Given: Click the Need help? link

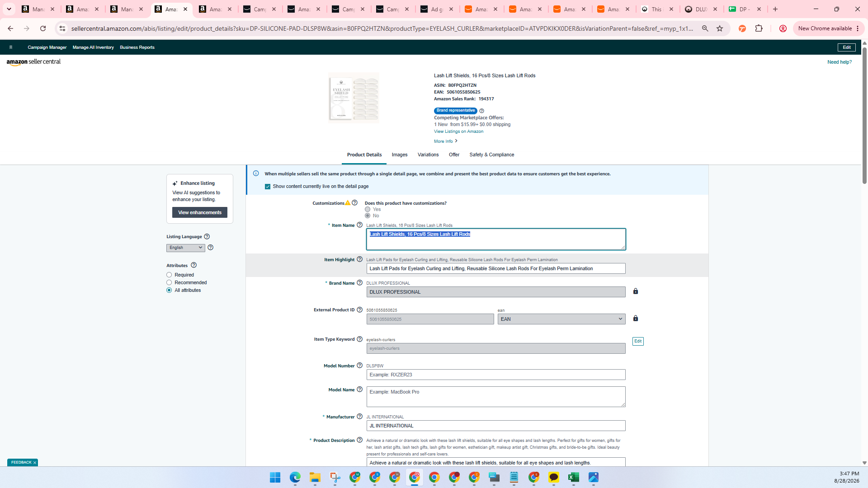Looking at the screenshot, I should 839,62.
